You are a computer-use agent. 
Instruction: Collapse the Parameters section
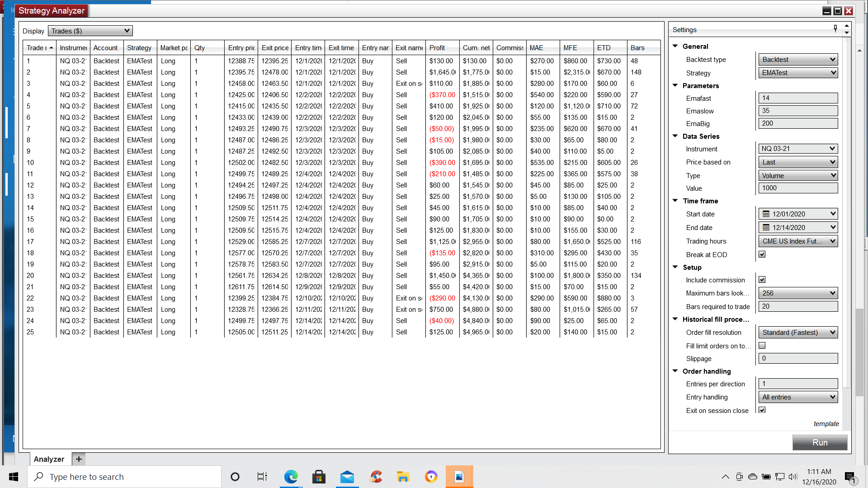(x=675, y=85)
